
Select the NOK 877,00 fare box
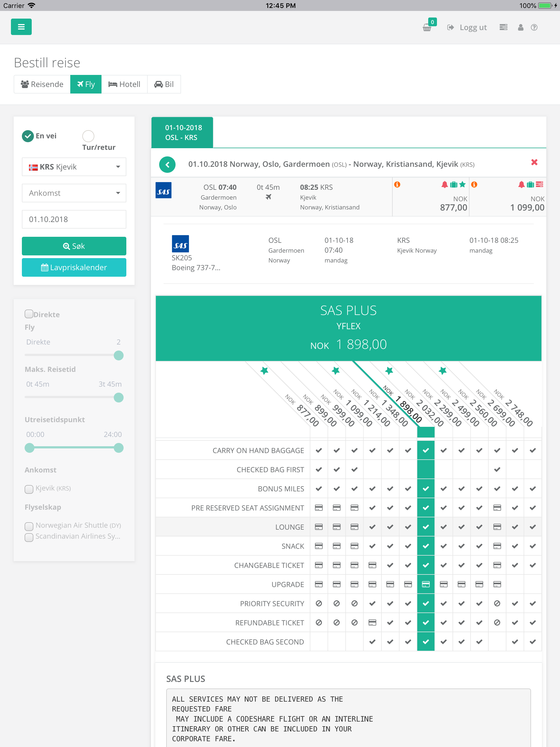[x=431, y=197]
